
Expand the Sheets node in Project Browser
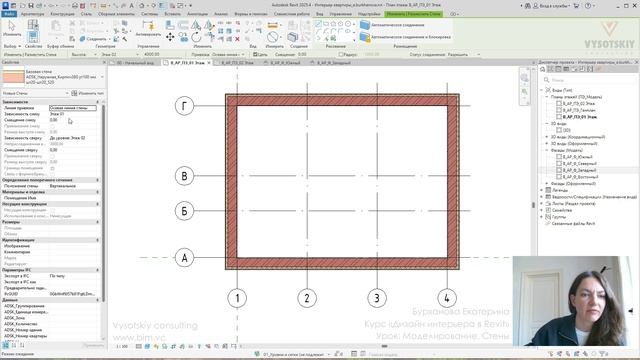(x=542, y=204)
